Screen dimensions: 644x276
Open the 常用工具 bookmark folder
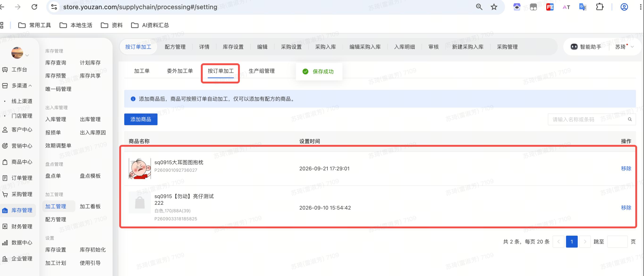pos(34,25)
